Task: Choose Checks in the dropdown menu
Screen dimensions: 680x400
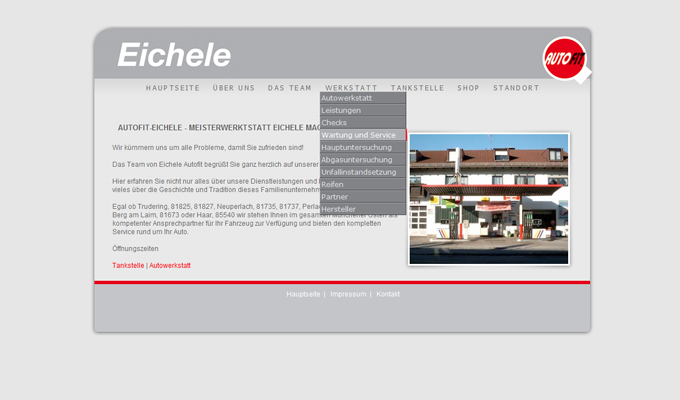Action: pos(363,122)
